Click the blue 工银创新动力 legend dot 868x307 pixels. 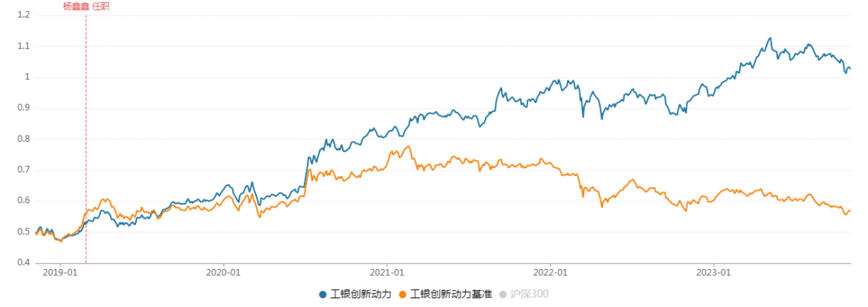click(323, 294)
